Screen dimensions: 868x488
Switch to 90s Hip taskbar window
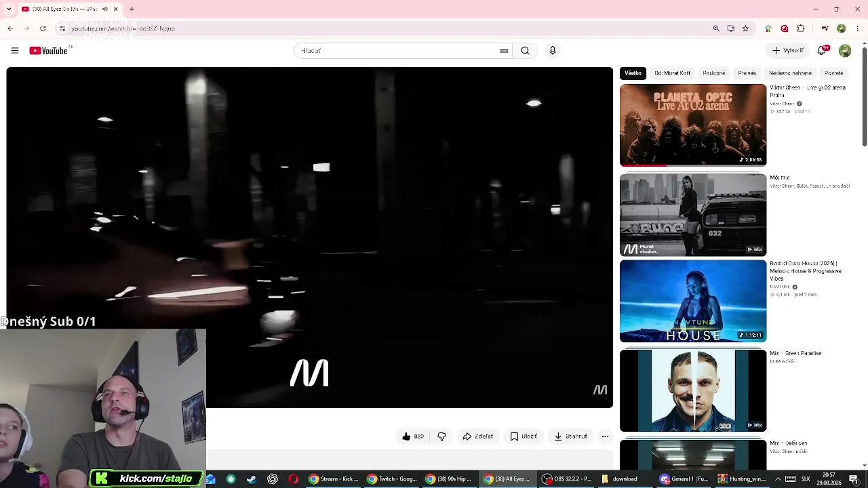coord(449,479)
